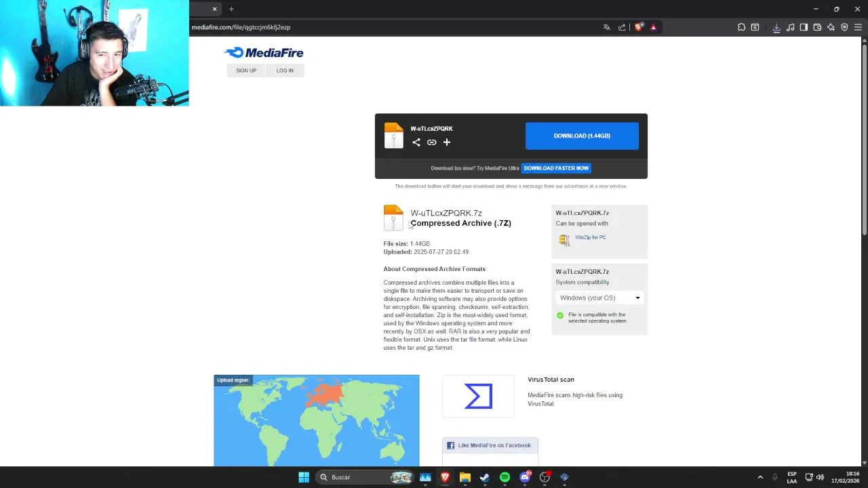
Task: Click the DOWNLOAD (1.44GB) button
Action: pyautogui.click(x=582, y=136)
